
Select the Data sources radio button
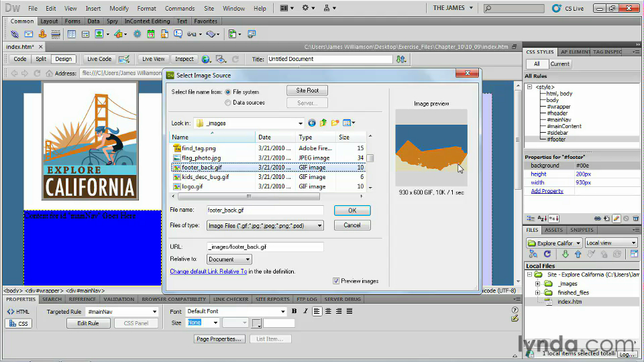point(227,103)
